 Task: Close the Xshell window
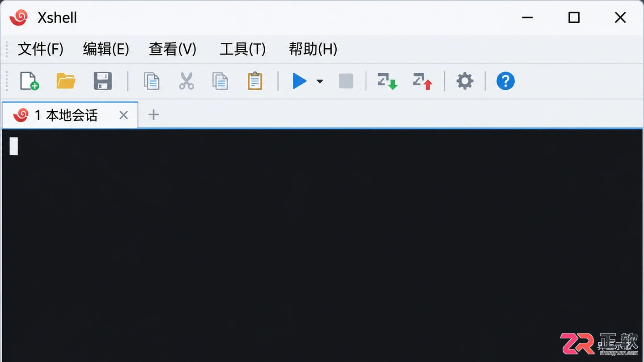(x=620, y=18)
